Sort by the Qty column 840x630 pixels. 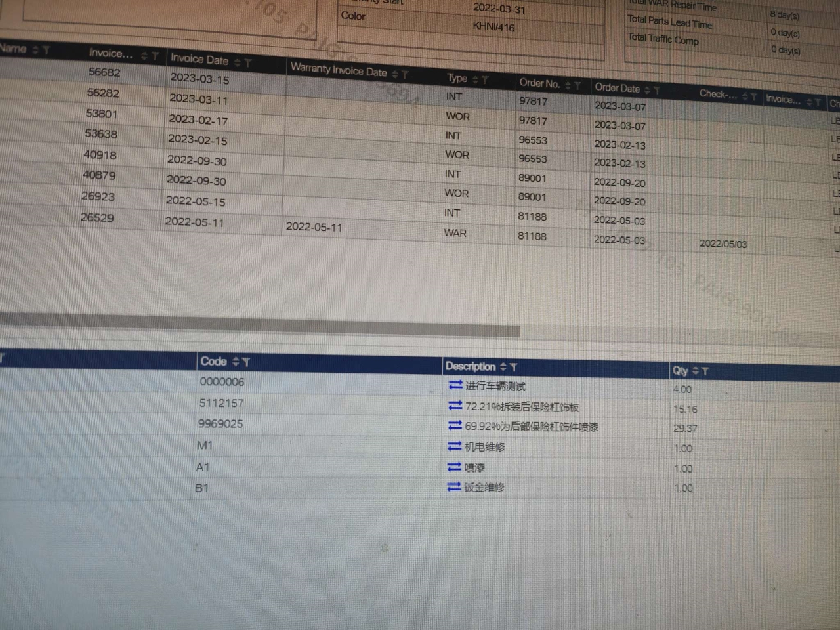pyautogui.click(x=696, y=371)
